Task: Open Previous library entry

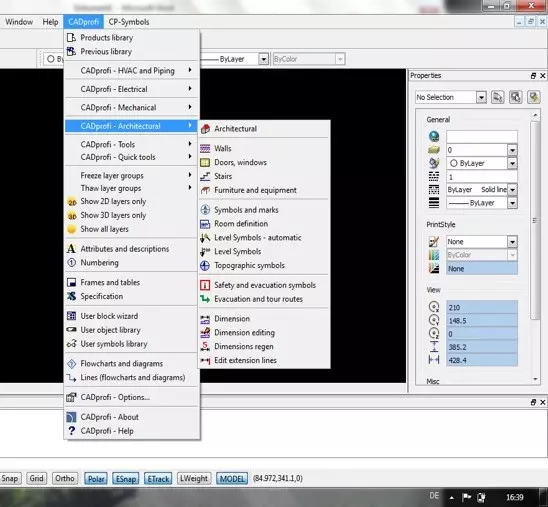Action: click(x=132, y=51)
